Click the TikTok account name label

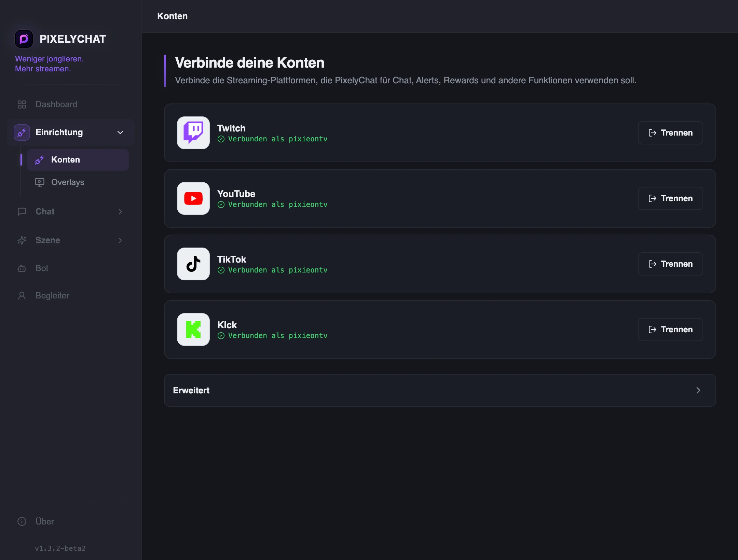click(232, 260)
